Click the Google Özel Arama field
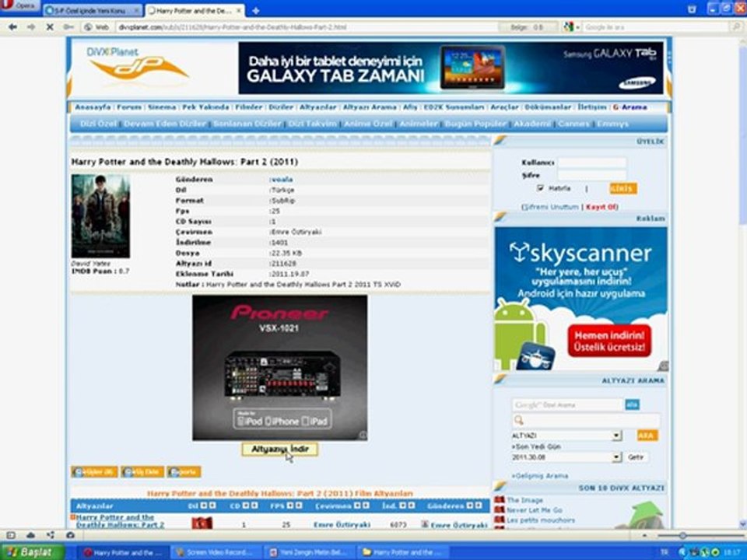Screen dimensions: 747x560 point(567,404)
